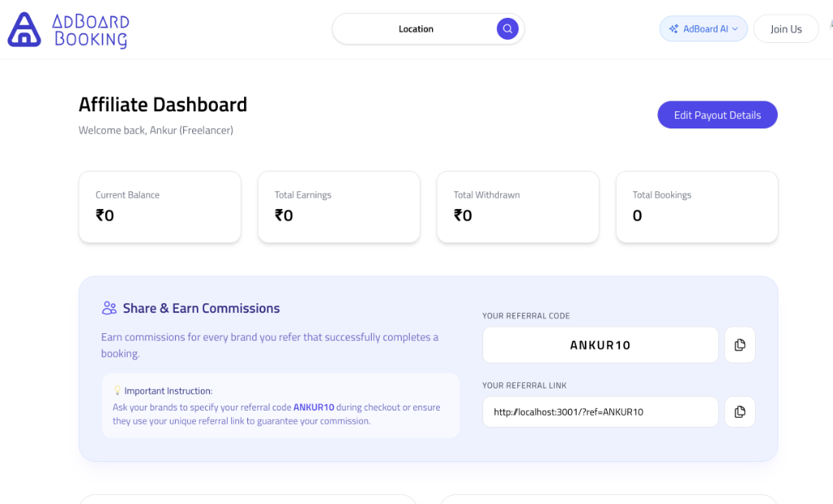833x504 pixels.
Task: Select the Current Balance card
Action: point(159,206)
